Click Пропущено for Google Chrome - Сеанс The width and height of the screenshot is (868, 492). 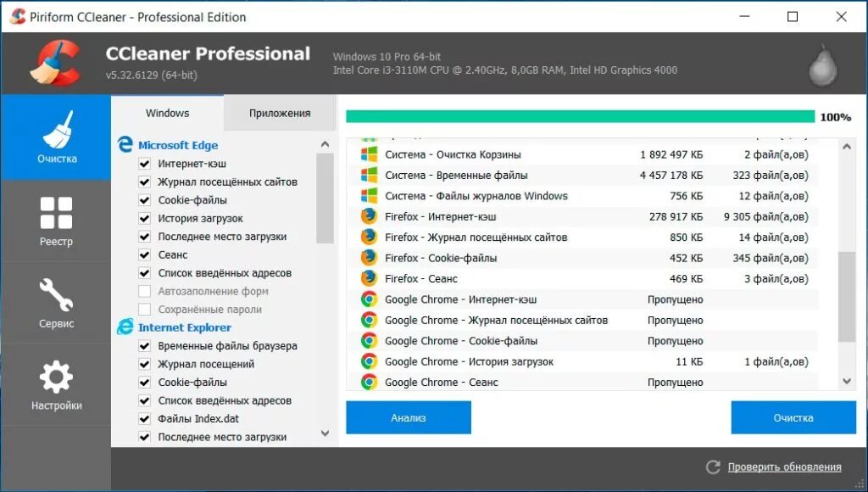tap(676, 383)
